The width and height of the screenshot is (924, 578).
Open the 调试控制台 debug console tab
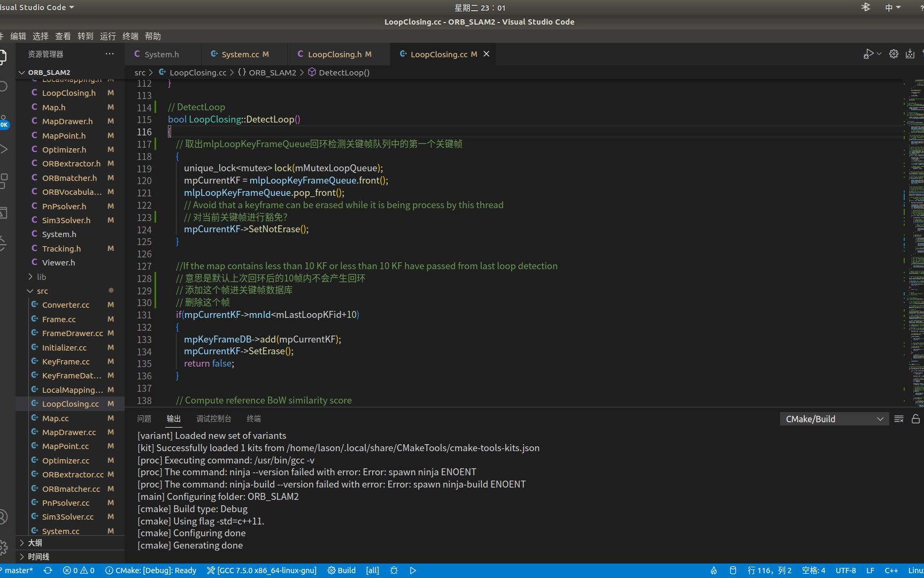(x=213, y=419)
